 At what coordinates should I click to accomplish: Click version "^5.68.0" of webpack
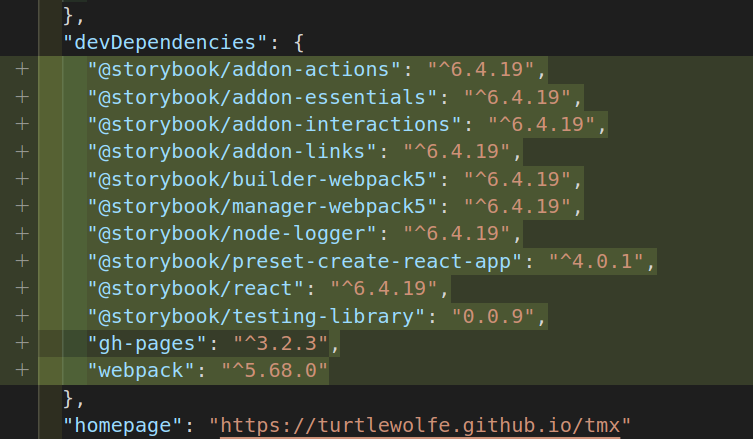coord(274,371)
